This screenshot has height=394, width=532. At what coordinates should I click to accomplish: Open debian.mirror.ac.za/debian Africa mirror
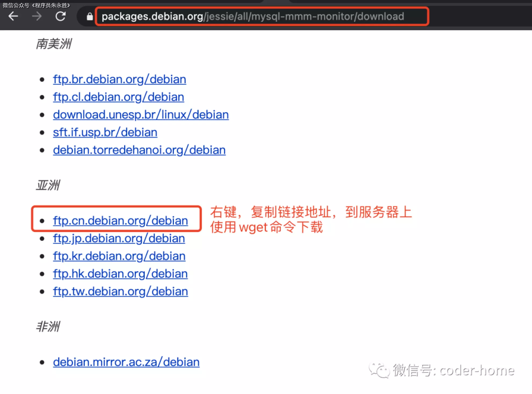126,362
